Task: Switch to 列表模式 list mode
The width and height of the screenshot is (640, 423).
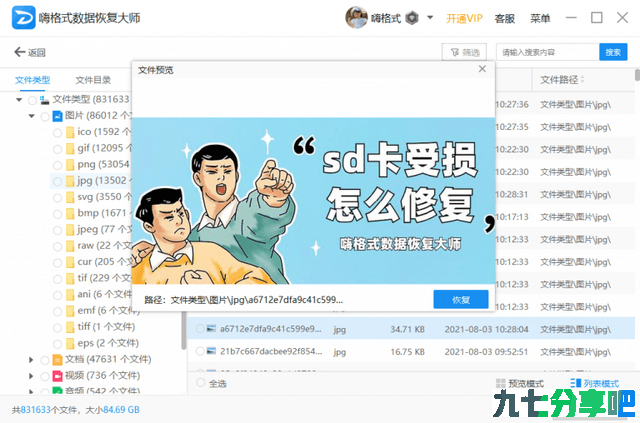Action: point(595,383)
